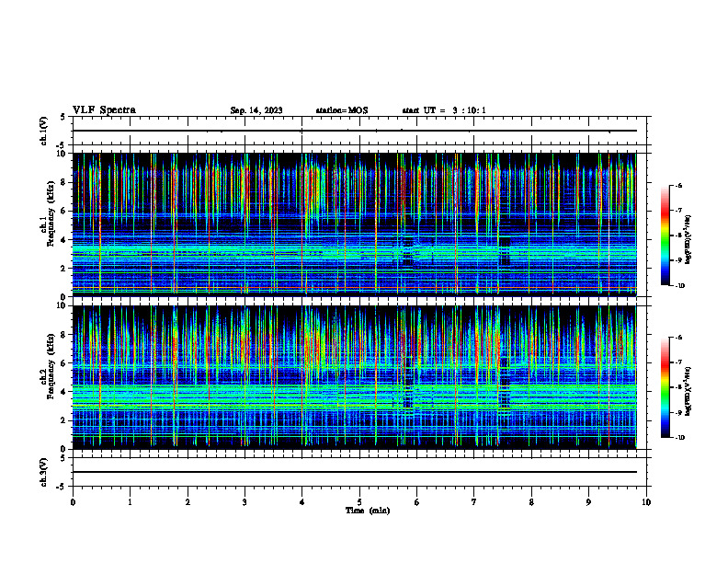Click the 'start UT = 3 :10: 1' text
728x563 pixels.
click(x=444, y=110)
